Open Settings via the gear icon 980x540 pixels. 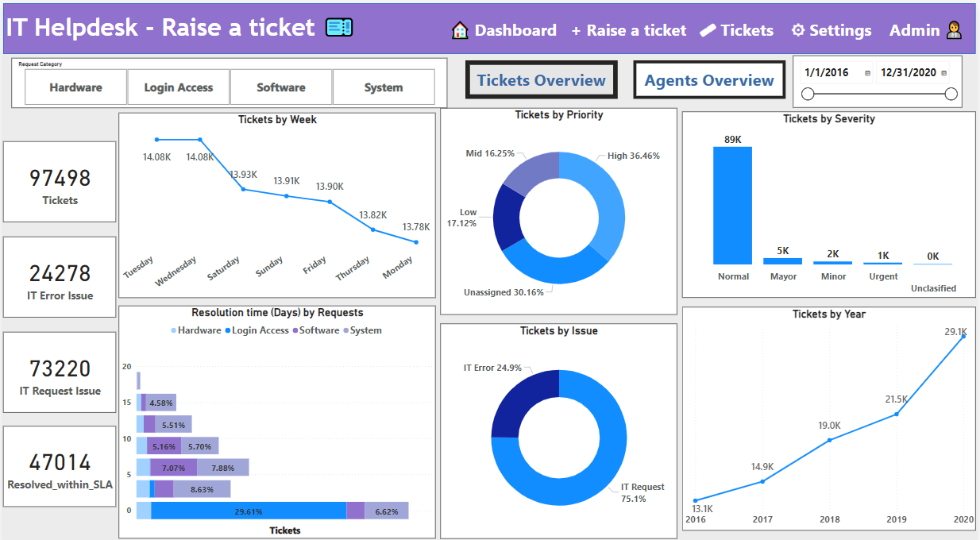pyautogui.click(x=798, y=31)
